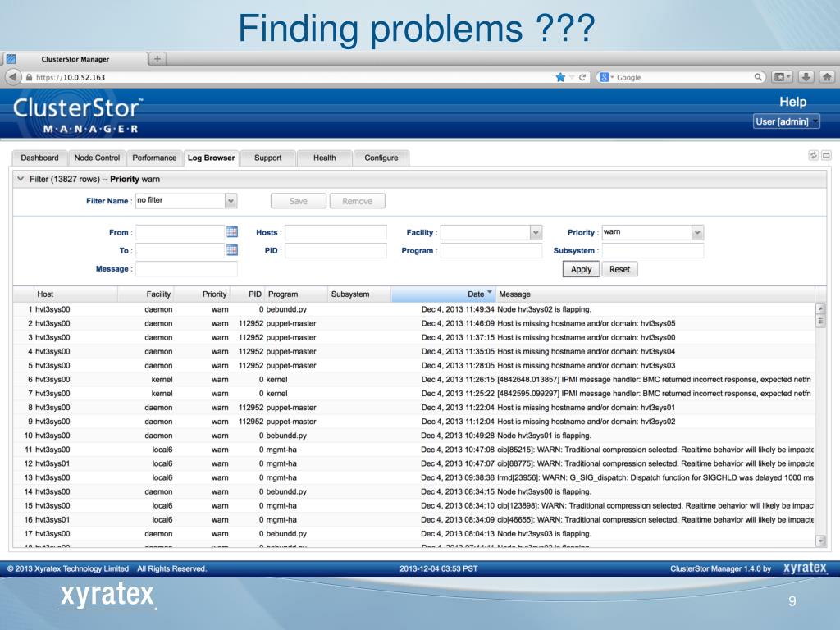This screenshot has height=630, width=840.
Task: Open the browser downloads arrow button
Action: tap(806, 77)
